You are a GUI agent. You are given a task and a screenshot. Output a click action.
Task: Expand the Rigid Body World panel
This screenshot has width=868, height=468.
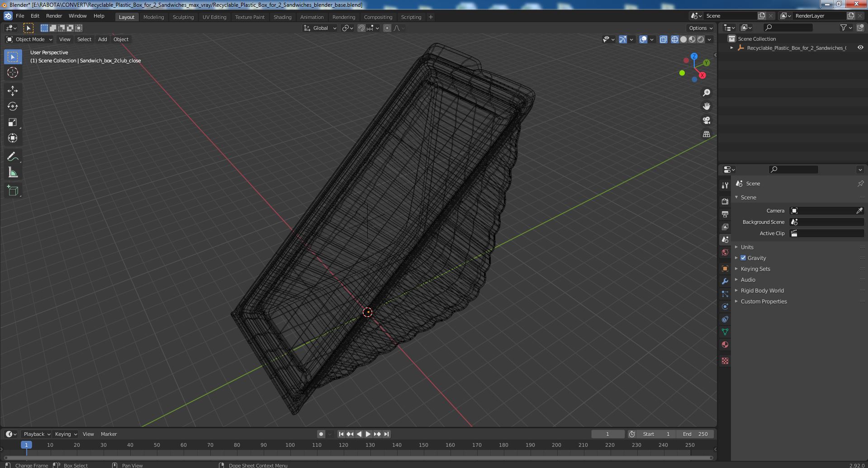(762, 290)
